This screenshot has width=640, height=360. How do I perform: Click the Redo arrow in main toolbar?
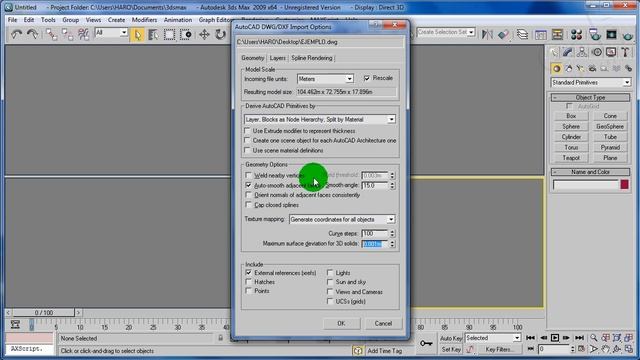[32, 35]
